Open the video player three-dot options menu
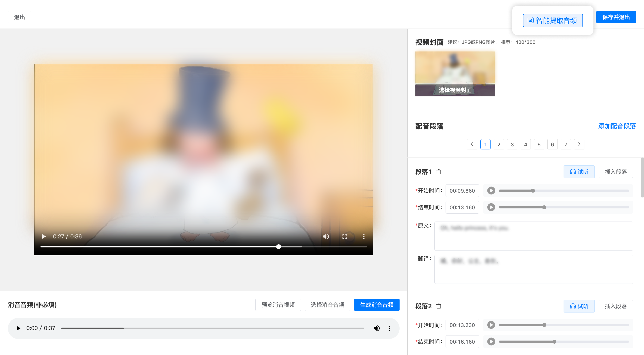Viewport: 644px width, 355px height. (364, 236)
